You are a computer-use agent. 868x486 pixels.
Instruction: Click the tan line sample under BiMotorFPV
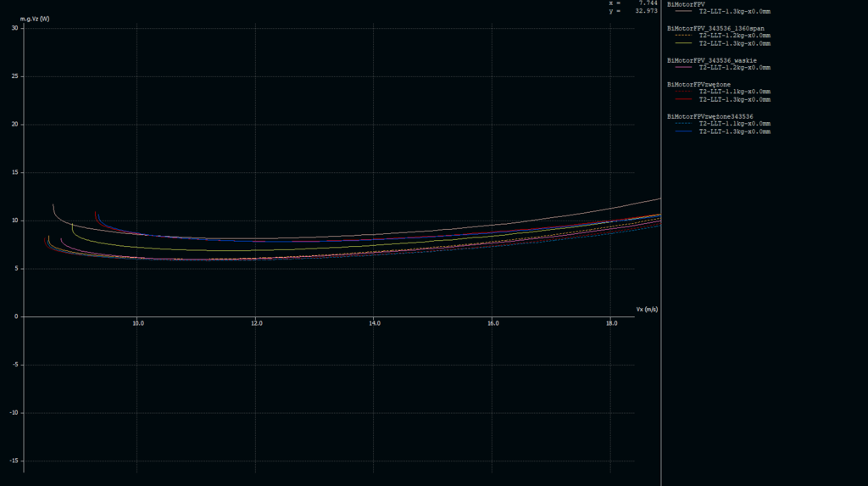[x=683, y=12]
